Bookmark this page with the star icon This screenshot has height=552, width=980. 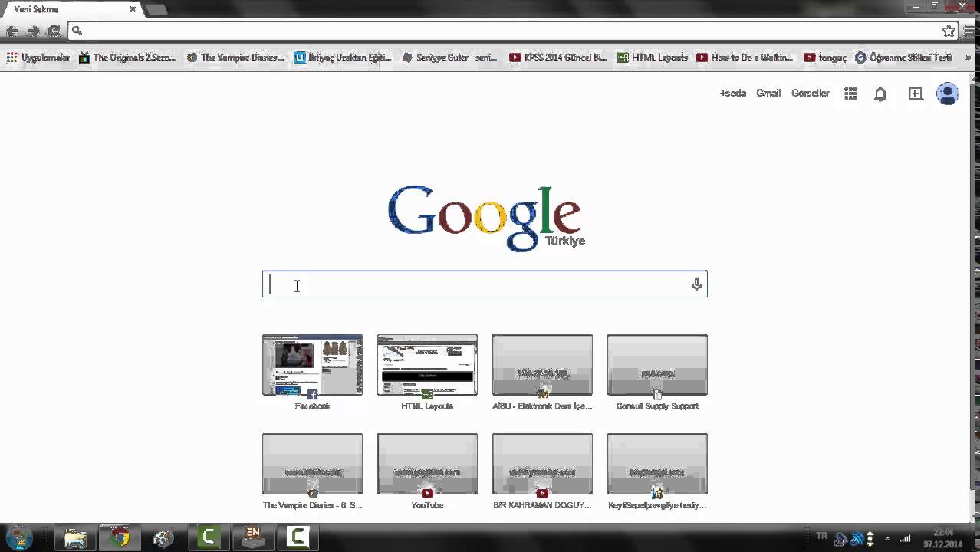point(949,31)
